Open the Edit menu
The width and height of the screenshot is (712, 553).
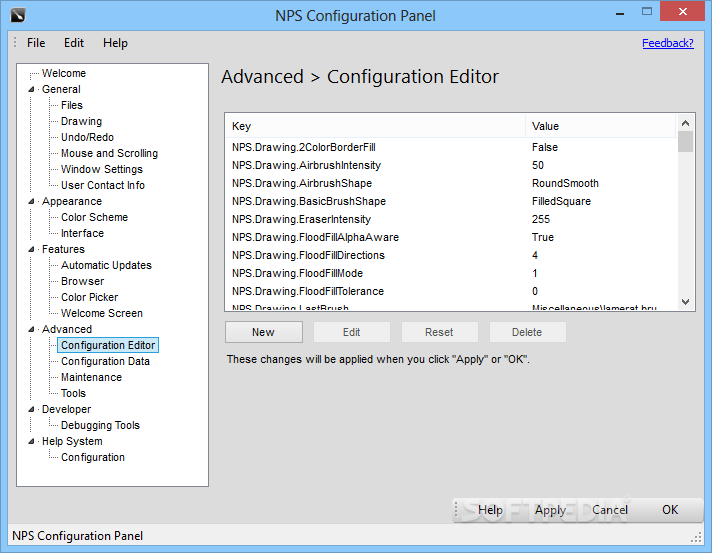74,43
